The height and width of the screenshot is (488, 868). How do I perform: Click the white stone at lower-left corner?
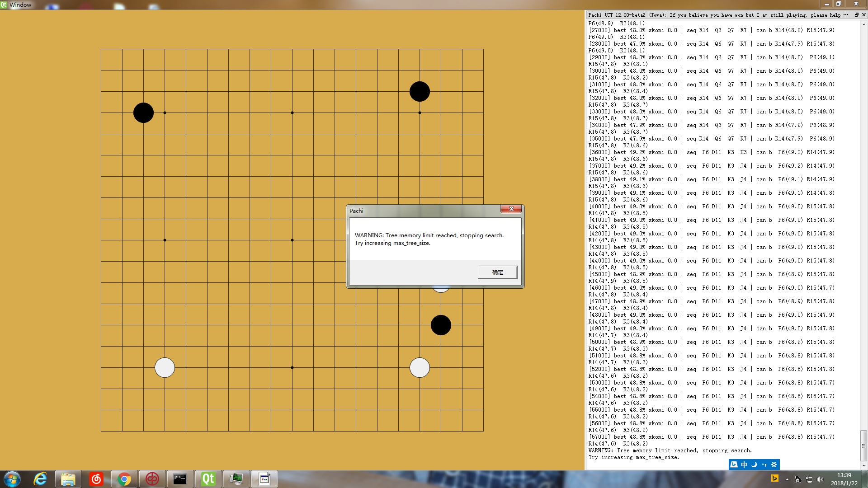pyautogui.click(x=165, y=367)
